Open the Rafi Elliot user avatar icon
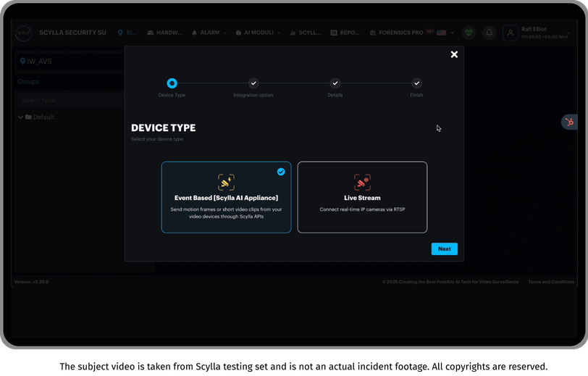 tap(511, 33)
